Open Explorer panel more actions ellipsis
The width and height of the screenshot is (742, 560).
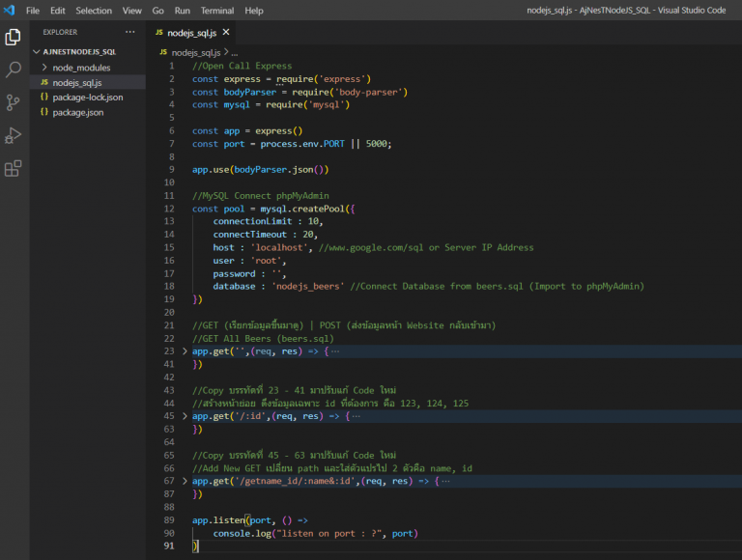[130, 32]
